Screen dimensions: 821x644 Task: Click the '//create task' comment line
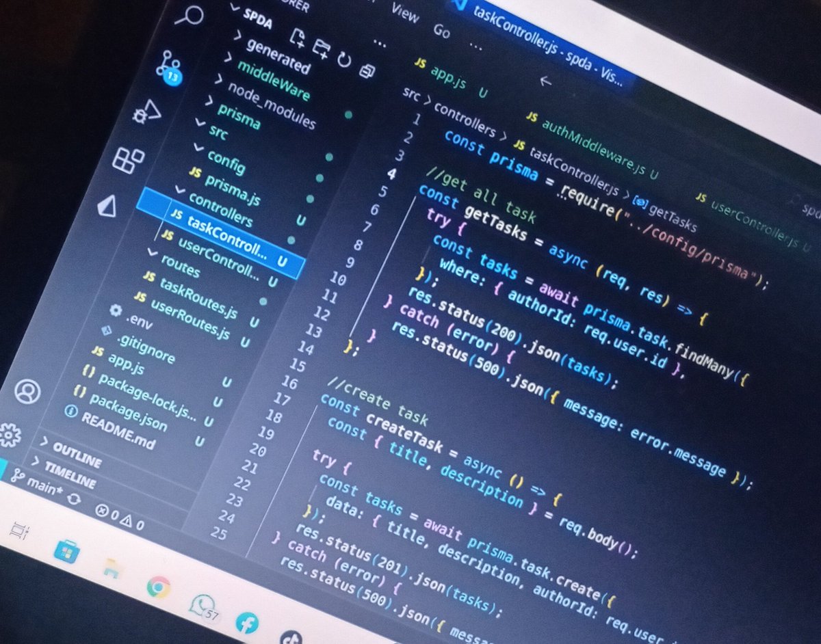[377, 401]
